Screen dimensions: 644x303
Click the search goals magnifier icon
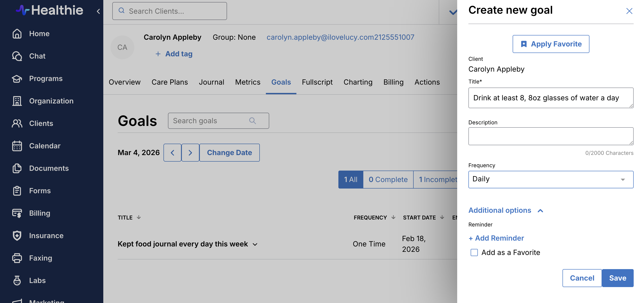[252, 121]
